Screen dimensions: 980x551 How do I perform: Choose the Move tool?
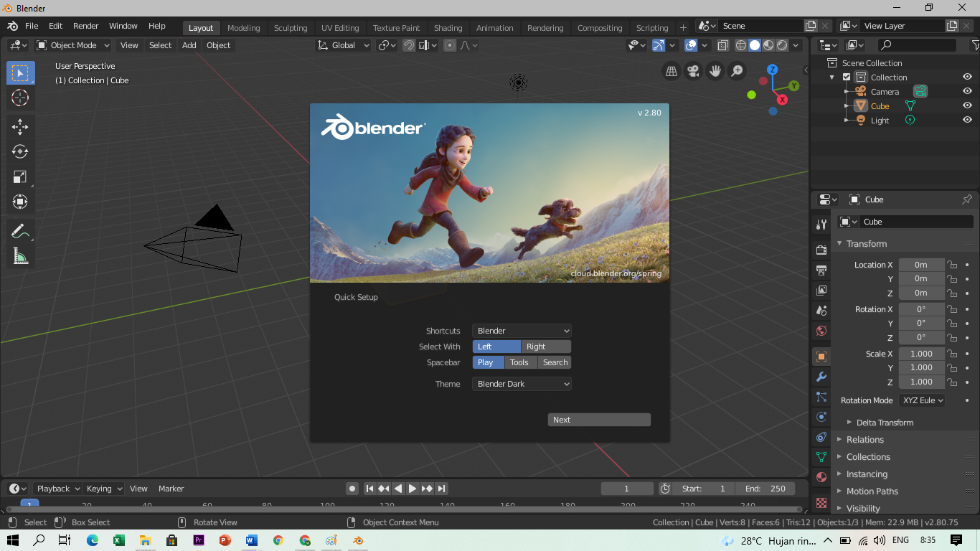coord(20,127)
